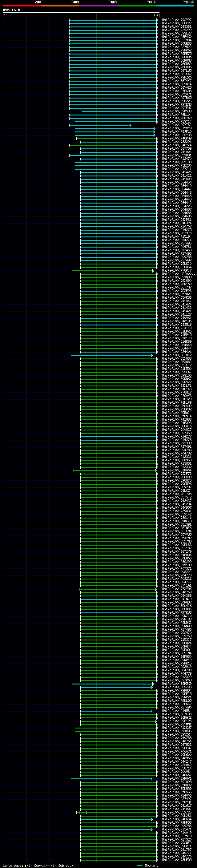This screenshot has height=868, width=197.
Task: Click the cyan ~100% legend segment
Action: pyautogui.click(x=175, y=6)
